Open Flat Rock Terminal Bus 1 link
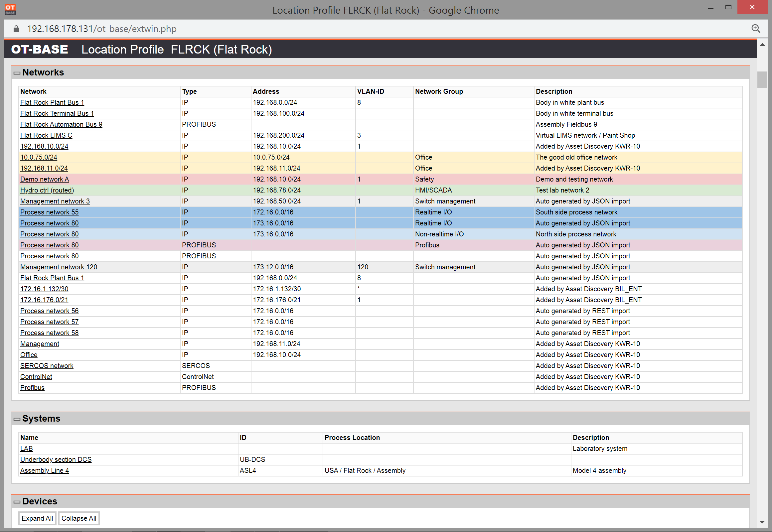This screenshot has width=772, height=532. tap(57, 113)
